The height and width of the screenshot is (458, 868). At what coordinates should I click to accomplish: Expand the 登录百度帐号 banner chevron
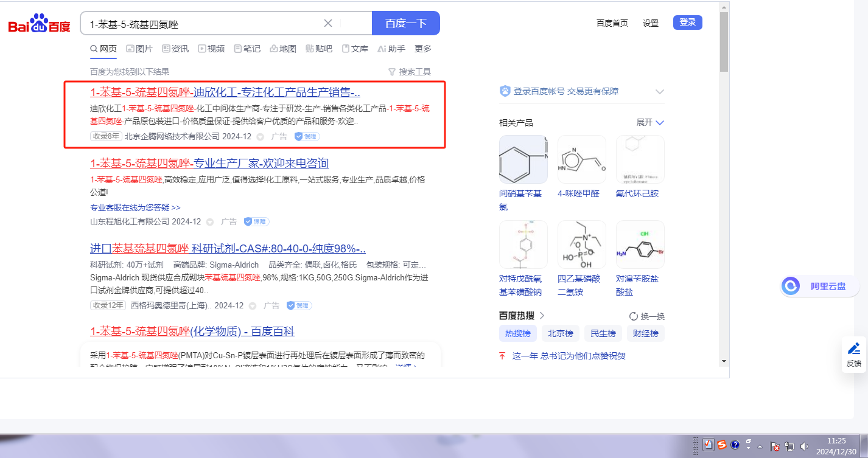[x=659, y=92]
